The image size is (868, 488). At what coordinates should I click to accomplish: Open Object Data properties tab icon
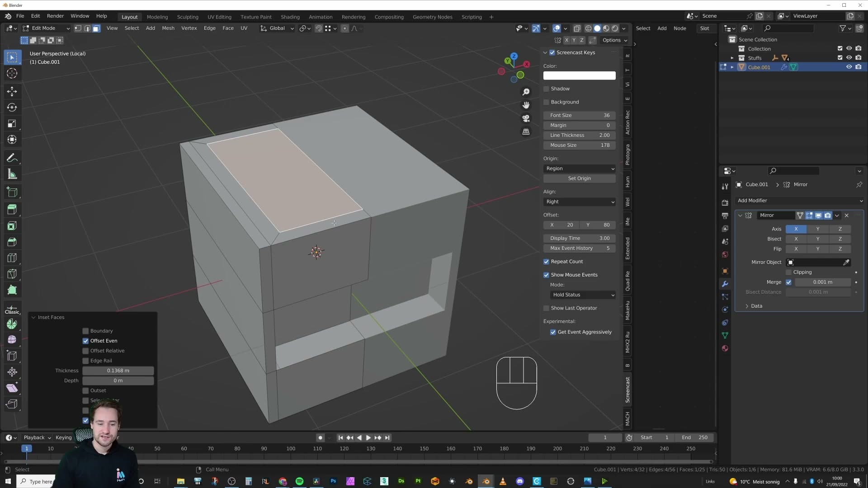click(x=725, y=335)
